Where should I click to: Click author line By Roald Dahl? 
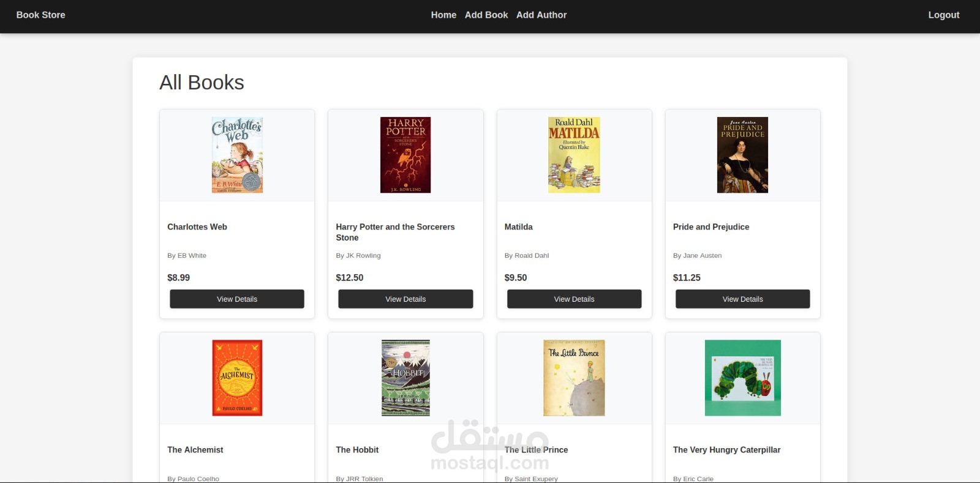pyautogui.click(x=527, y=255)
